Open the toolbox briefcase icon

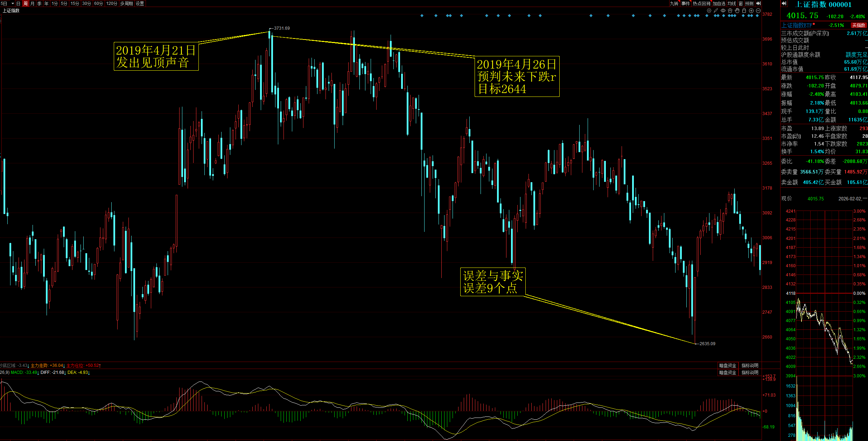point(730,10)
